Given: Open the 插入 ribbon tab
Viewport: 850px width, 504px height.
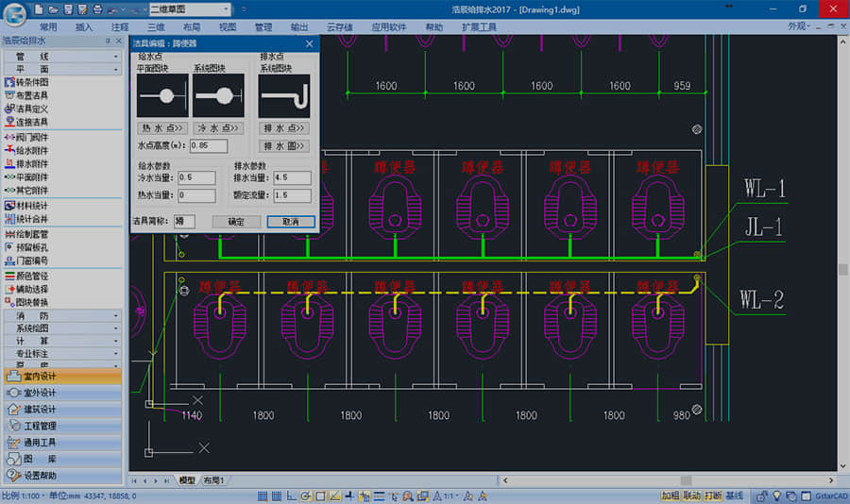Looking at the screenshot, I should click(84, 27).
